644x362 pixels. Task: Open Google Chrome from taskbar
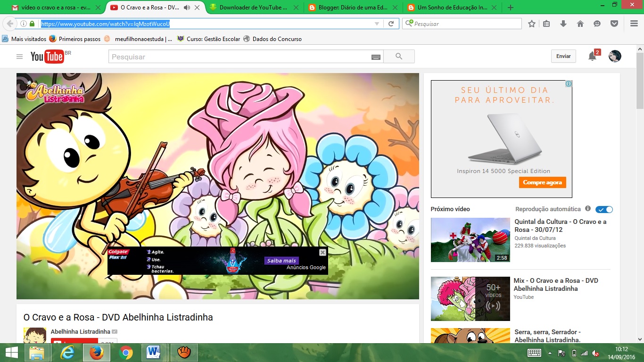click(x=125, y=353)
